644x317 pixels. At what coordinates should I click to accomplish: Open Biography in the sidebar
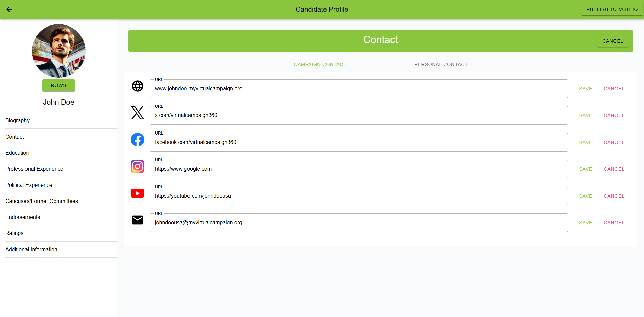tap(17, 120)
